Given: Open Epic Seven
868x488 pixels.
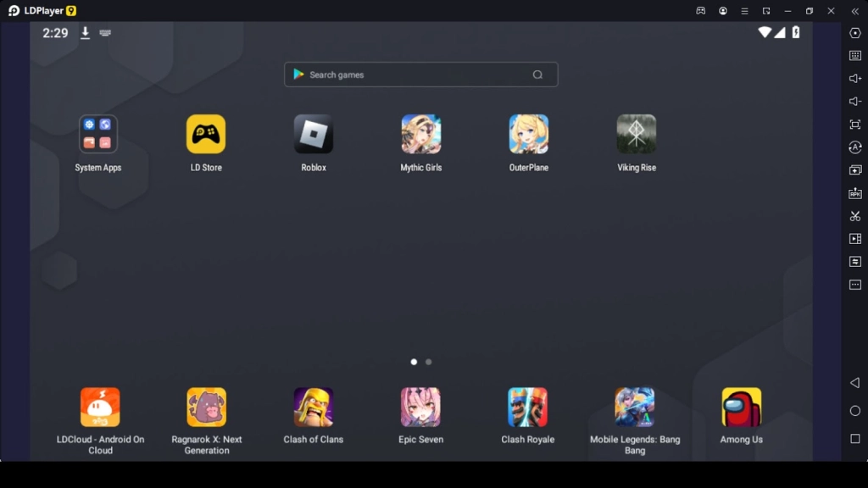Looking at the screenshot, I should pos(420,408).
